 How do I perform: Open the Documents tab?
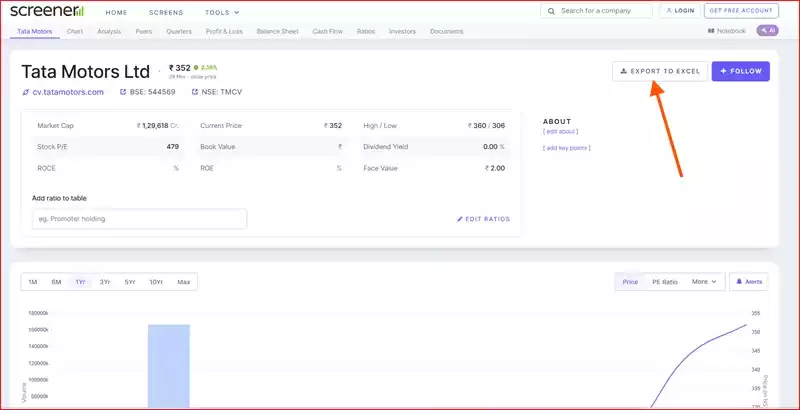[x=446, y=31]
